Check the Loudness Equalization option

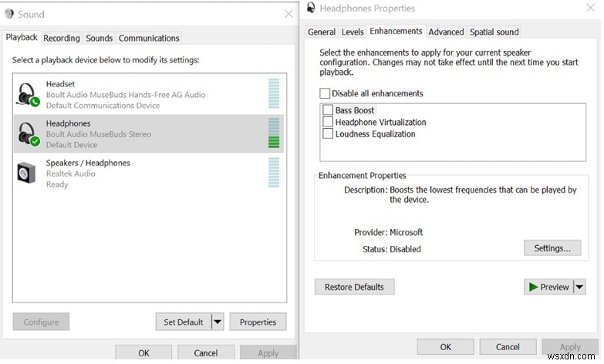pos(329,134)
